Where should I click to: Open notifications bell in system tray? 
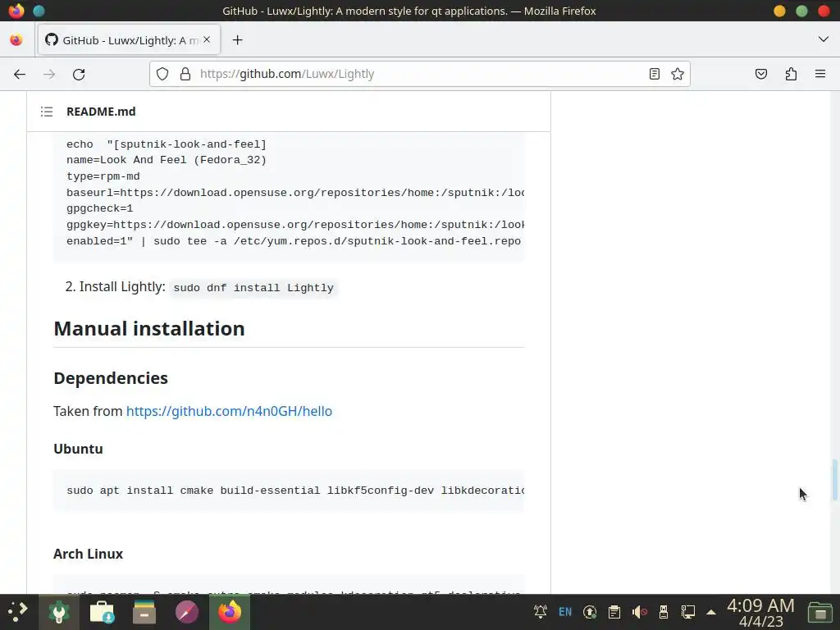[540, 611]
